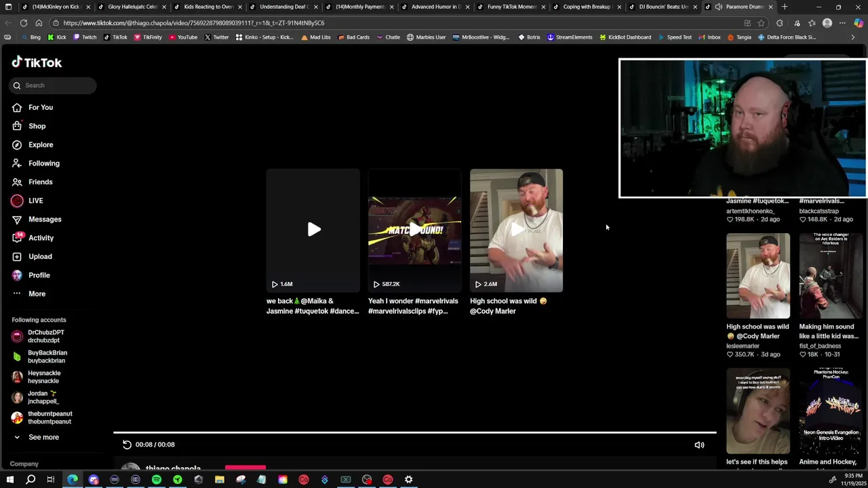Image resolution: width=868 pixels, height=488 pixels.
Task: Open the TikTok Shop page
Action: click(37, 126)
